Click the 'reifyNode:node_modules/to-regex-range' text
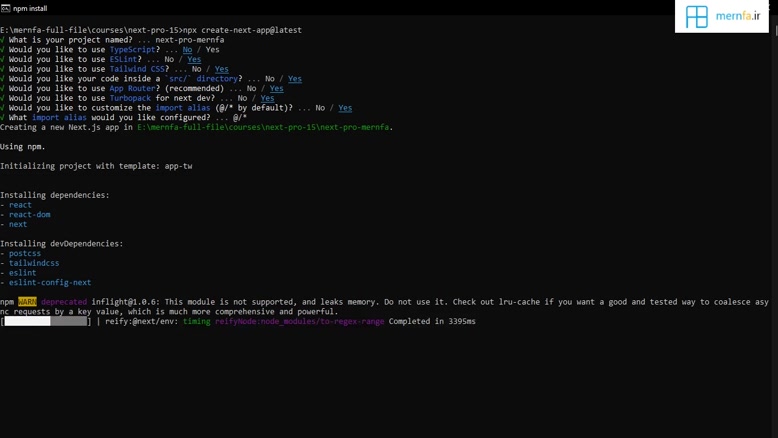The image size is (778, 438). (x=300, y=321)
